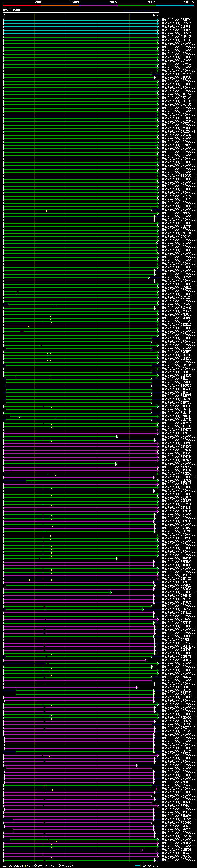The image size is (197, 868).
Task: Click the query end position 494
Action: pos(155,15)
